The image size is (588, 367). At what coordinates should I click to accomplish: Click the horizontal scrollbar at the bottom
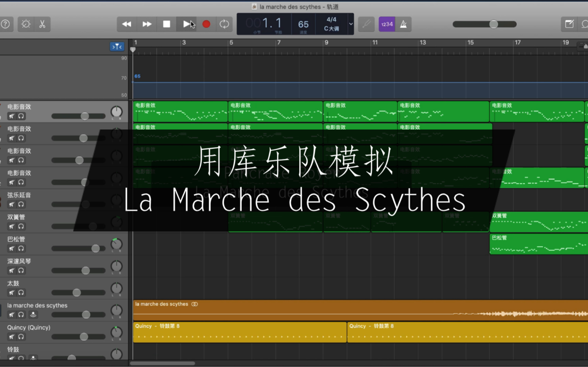(x=162, y=363)
